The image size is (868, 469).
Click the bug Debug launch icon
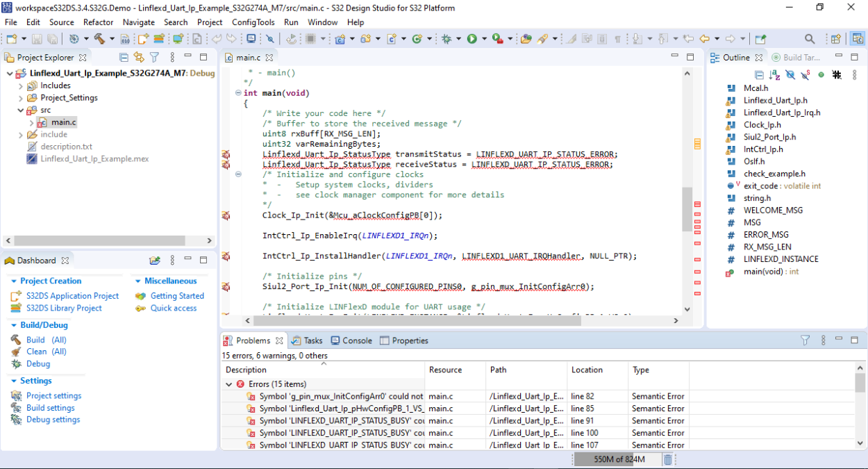pos(446,39)
